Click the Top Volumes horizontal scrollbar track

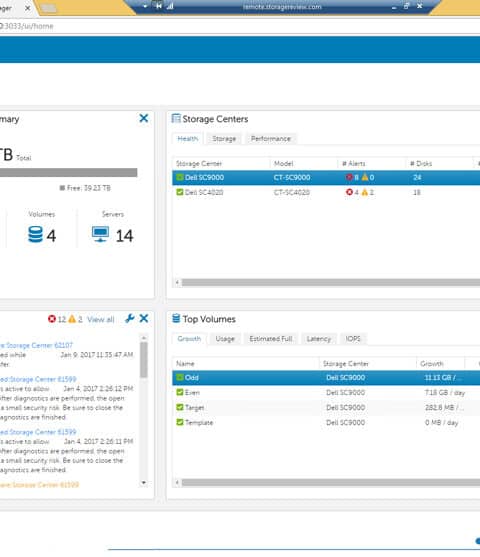331,482
